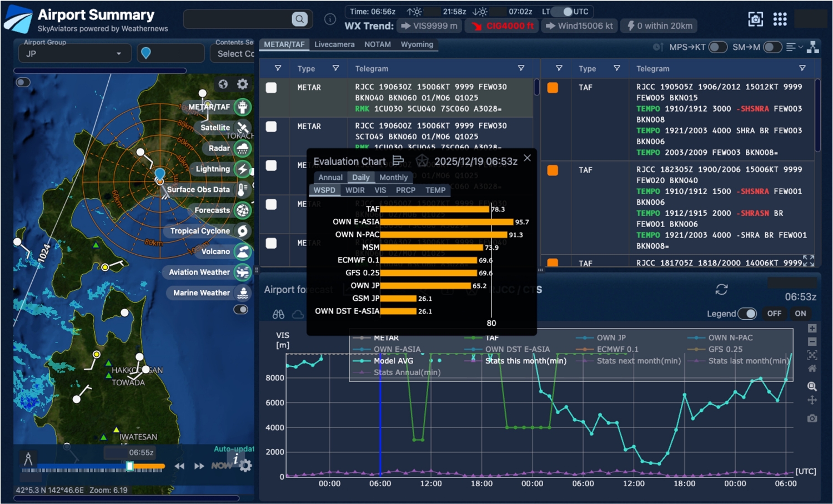Screen dimensions: 833x504
Task: Close the Evaluation Chart popup
Action: click(527, 158)
